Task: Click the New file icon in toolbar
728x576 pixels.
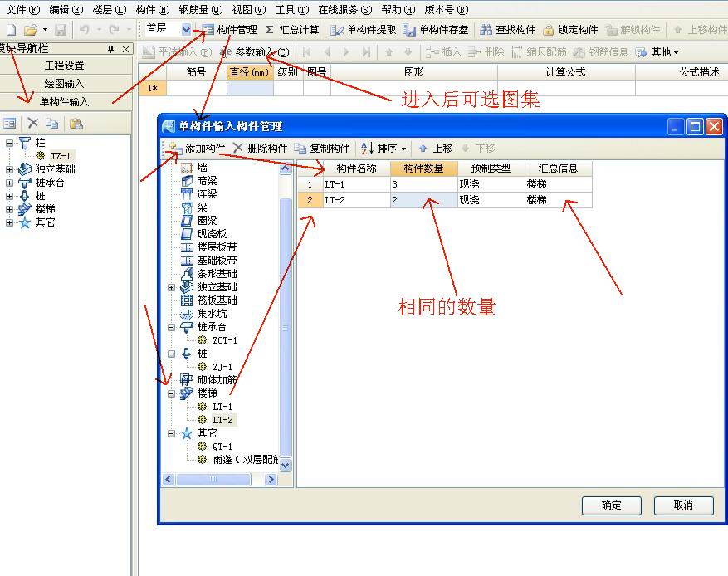Action: point(11,30)
